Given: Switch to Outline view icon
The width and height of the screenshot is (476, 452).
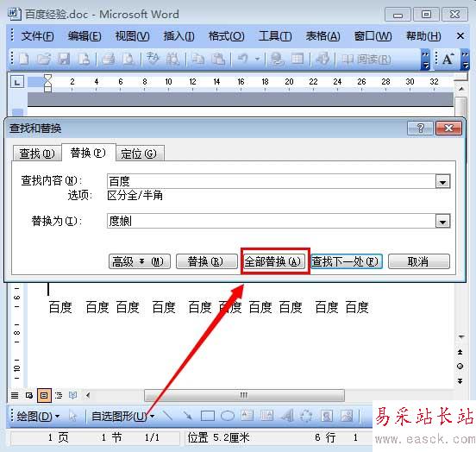Looking at the screenshot, I should pyautogui.click(x=59, y=395).
